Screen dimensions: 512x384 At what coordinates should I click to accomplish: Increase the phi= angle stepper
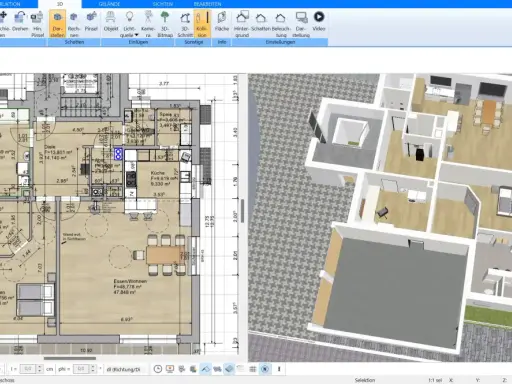93,367
